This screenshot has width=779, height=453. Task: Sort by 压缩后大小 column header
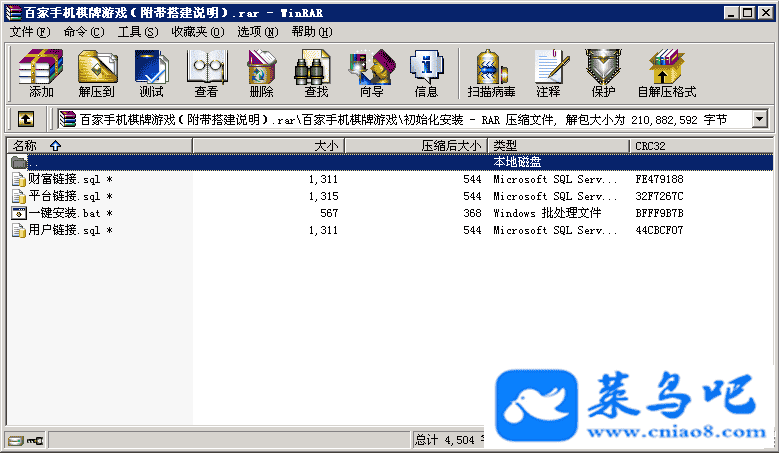(416, 146)
